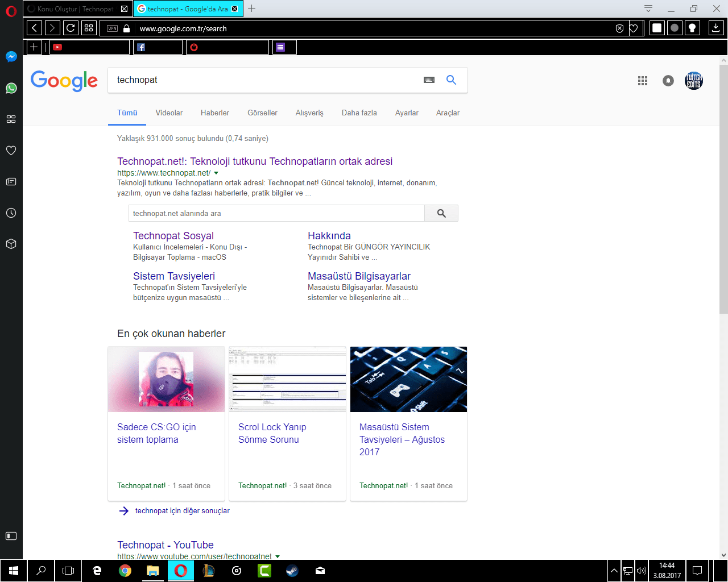Open the YouTube bookmark in the bookmarks bar

click(57, 47)
